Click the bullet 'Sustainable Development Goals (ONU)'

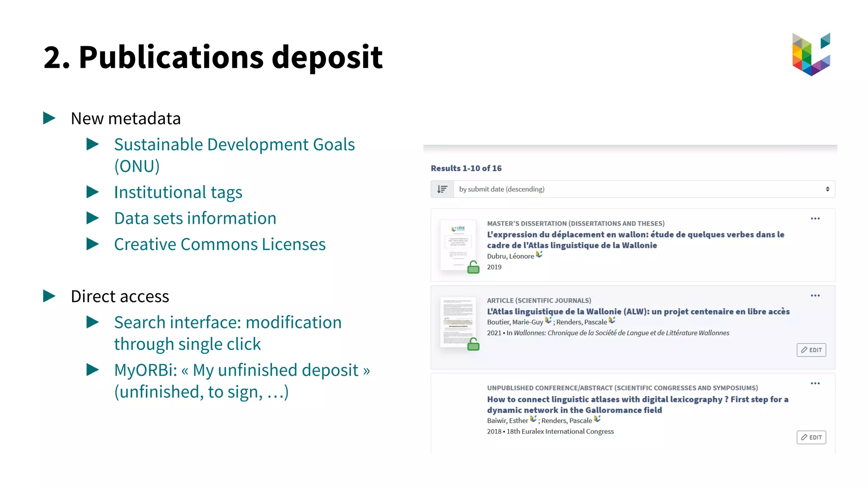point(234,155)
